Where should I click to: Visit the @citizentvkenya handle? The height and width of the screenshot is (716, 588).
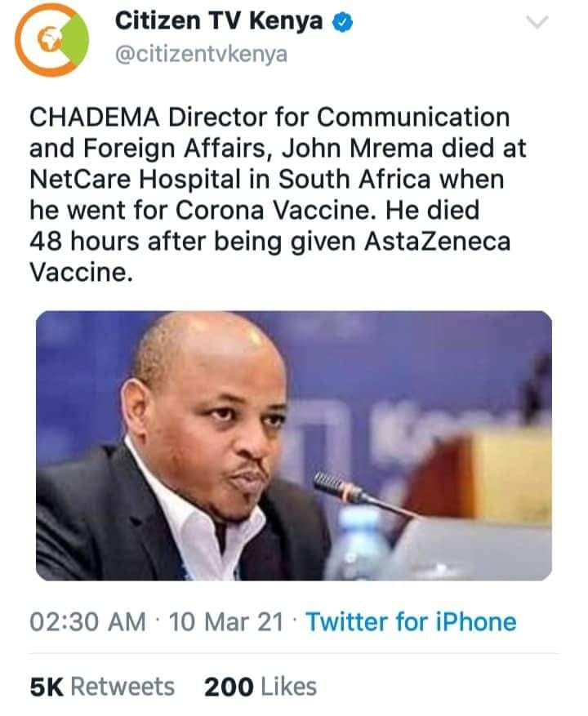[x=202, y=55]
